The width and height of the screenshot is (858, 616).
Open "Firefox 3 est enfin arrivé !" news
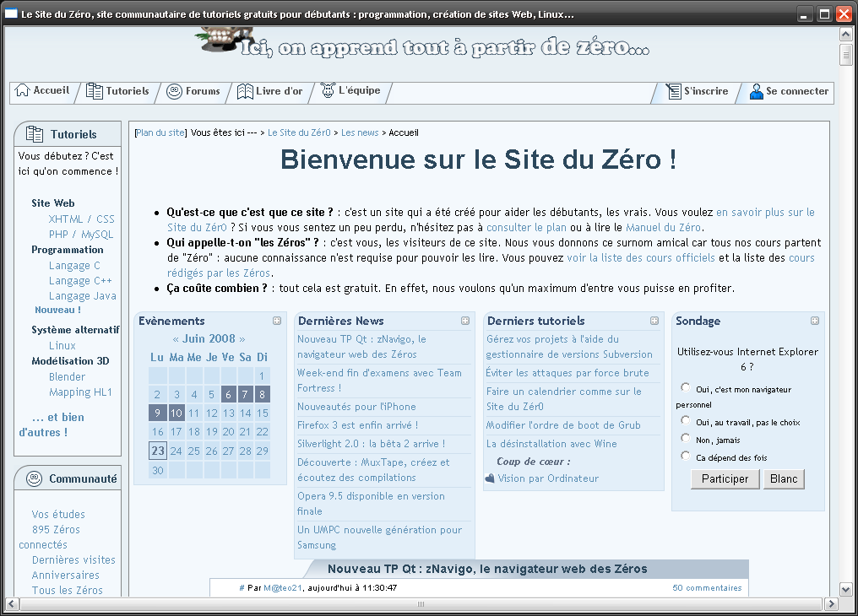(357, 425)
